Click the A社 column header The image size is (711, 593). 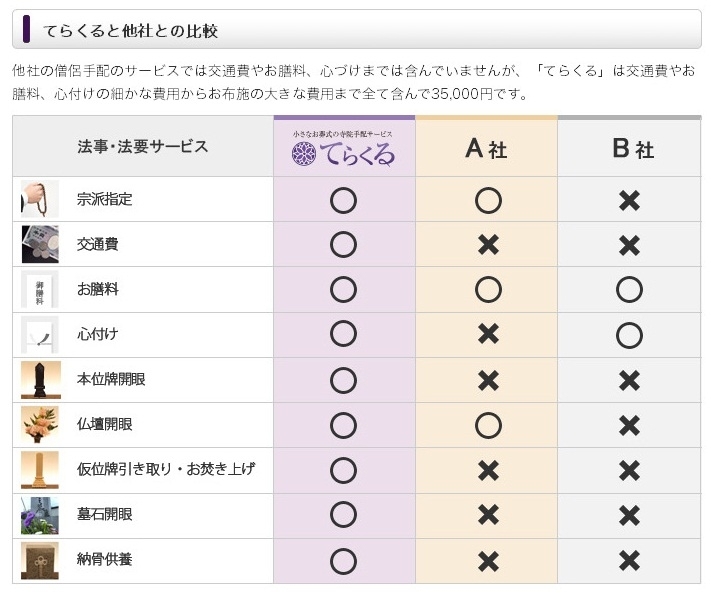[486, 148]
